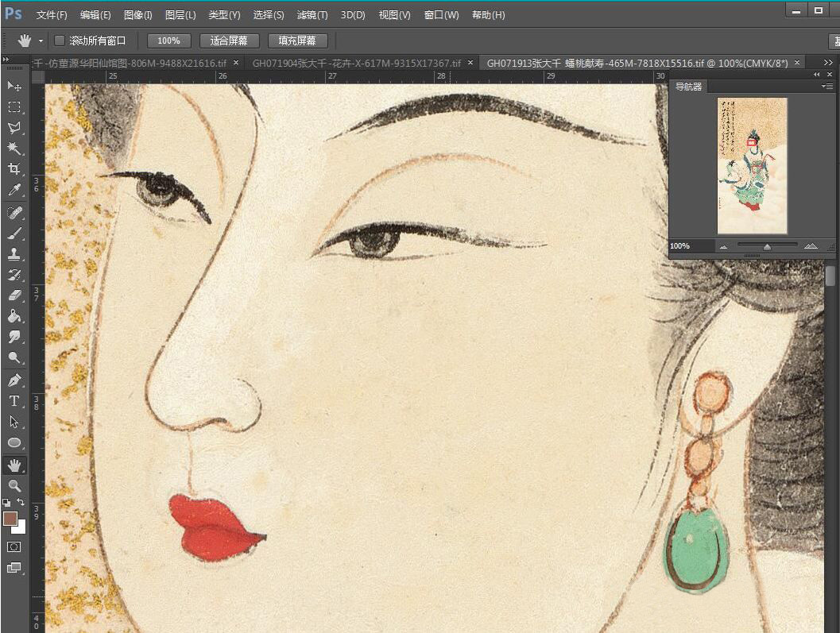Open the 视图(V) menu
The width and height of the screenshot is (840, 633).
click(394, 15)
